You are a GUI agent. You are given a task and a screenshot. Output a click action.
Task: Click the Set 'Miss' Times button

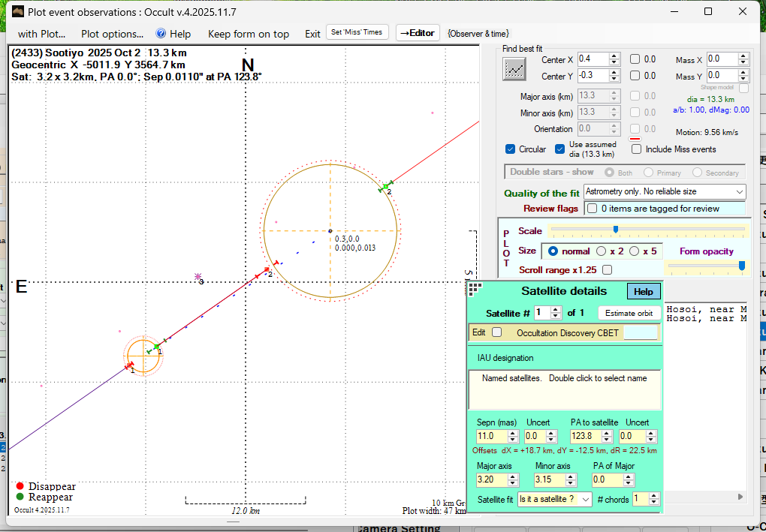click(x=357, y=32)
